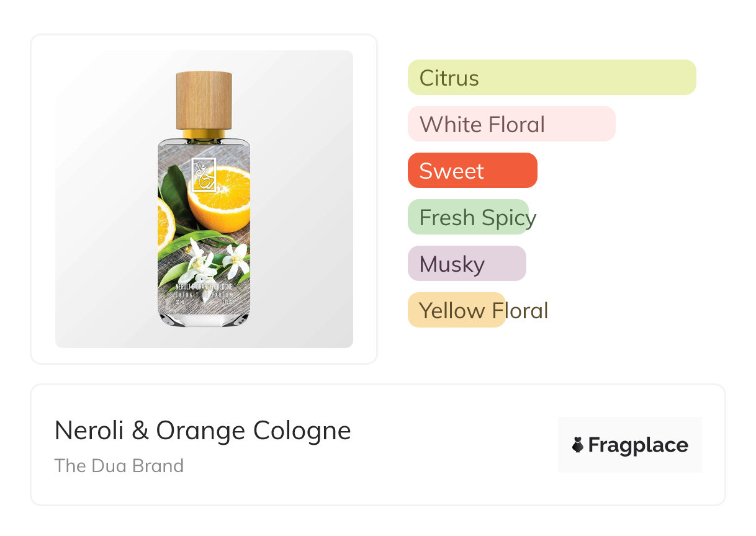
Task: Click the Fragplace wordmark text
Action: point(637,445)
